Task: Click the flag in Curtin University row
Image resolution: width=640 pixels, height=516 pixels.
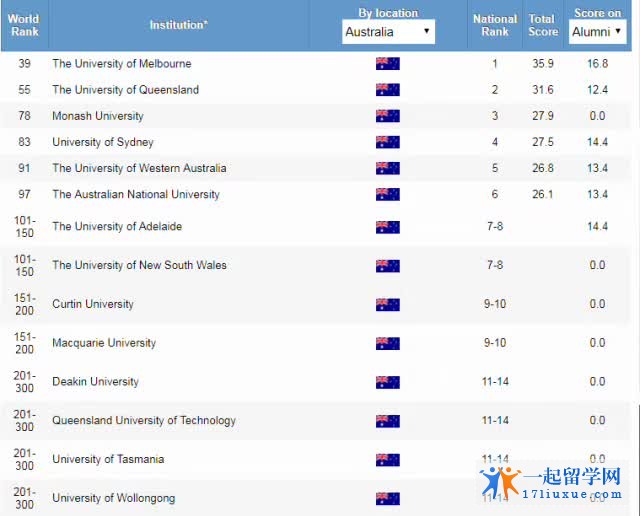Action: click(388, 305)
